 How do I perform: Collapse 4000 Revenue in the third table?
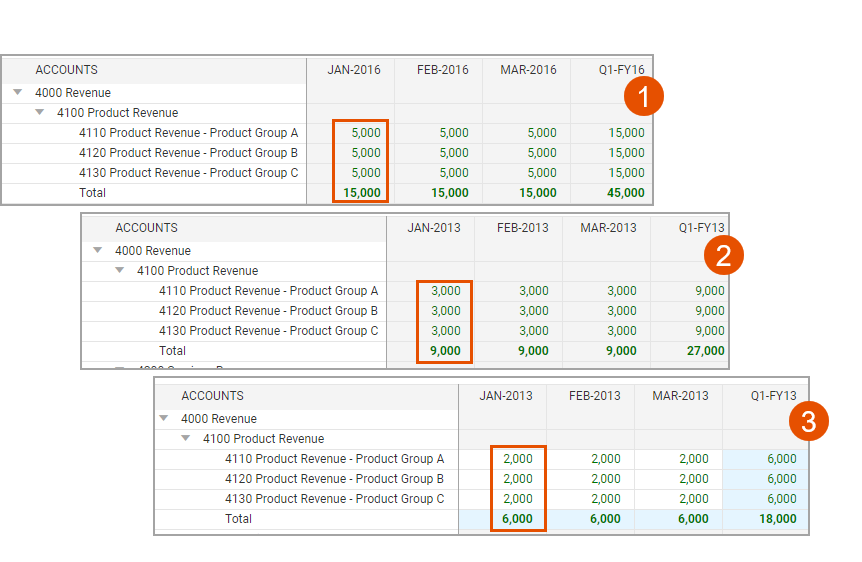tap(164, 418)
